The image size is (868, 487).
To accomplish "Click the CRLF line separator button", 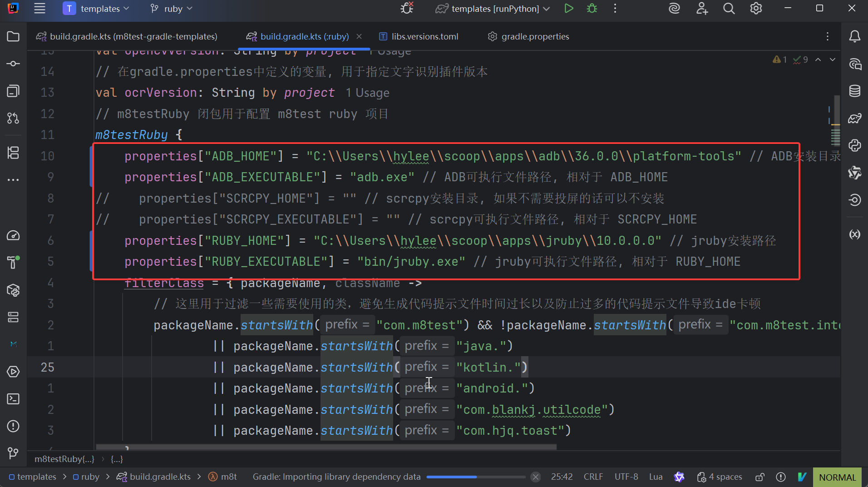I will 593,477.
